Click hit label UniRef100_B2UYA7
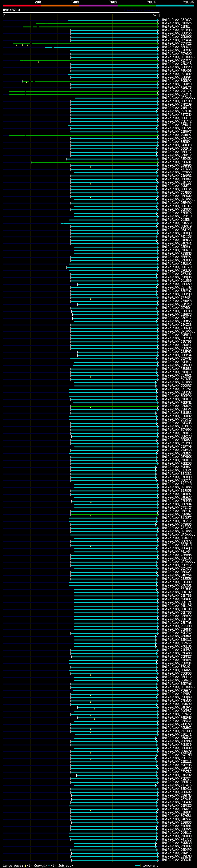Screen dimensions: 197x868 click(176, 291)
